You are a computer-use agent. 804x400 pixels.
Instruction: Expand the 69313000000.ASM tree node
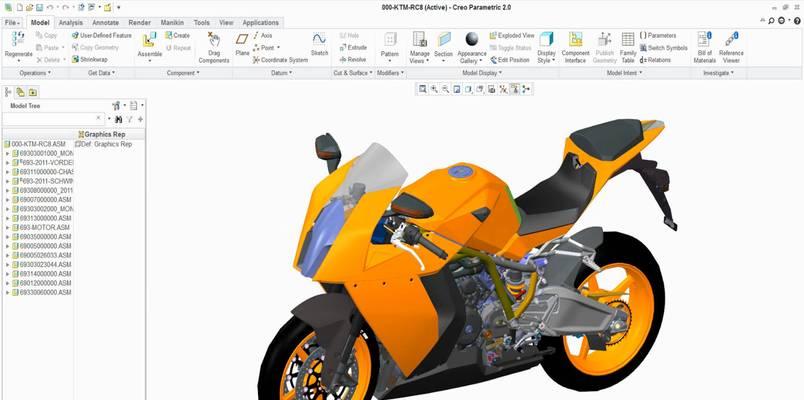7,218
